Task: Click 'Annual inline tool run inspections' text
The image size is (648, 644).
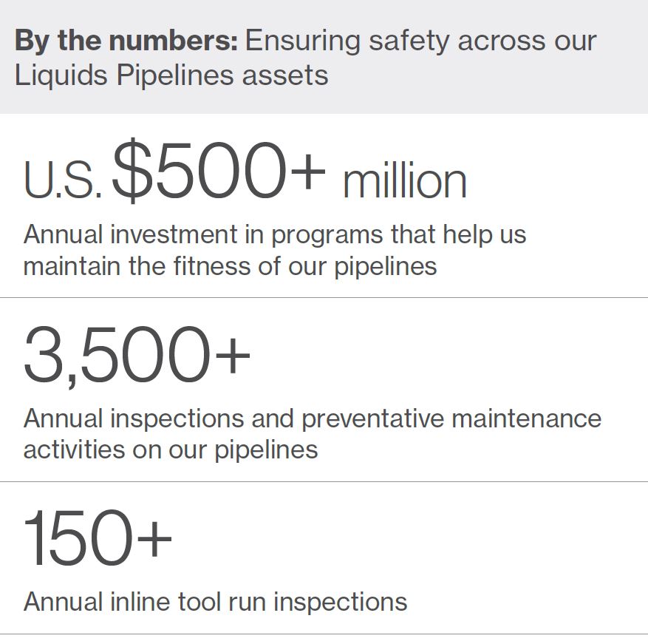Action: [x=215, y=602]
